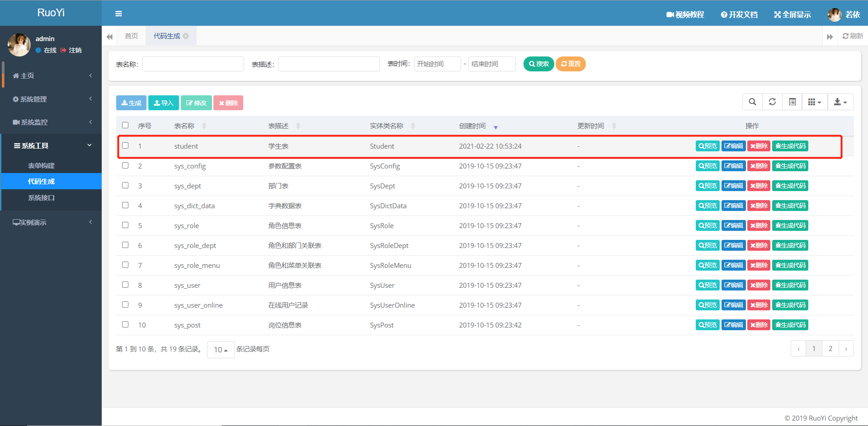Check the sys_role_dept row checkbox

pyautogui.click(x=125, y=245)
